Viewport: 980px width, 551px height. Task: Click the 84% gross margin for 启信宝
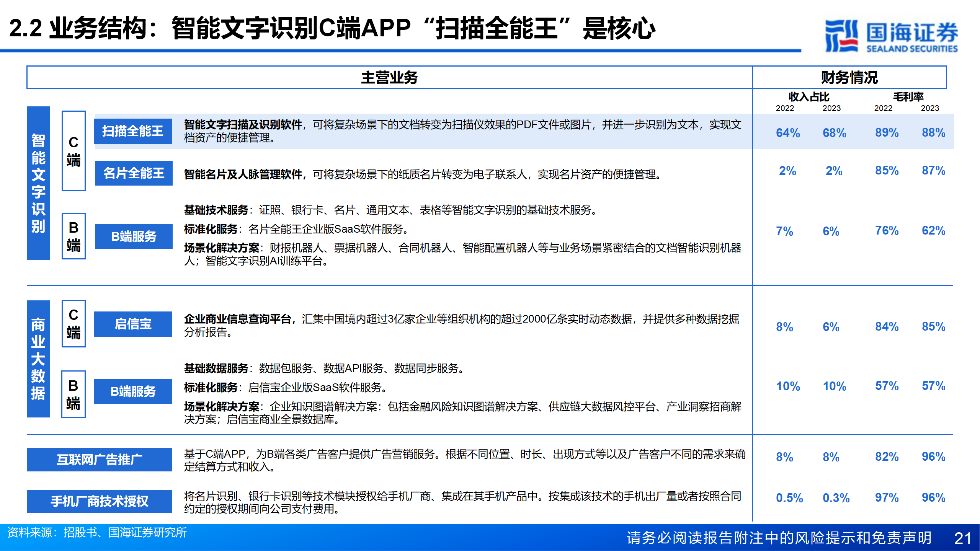887,326
